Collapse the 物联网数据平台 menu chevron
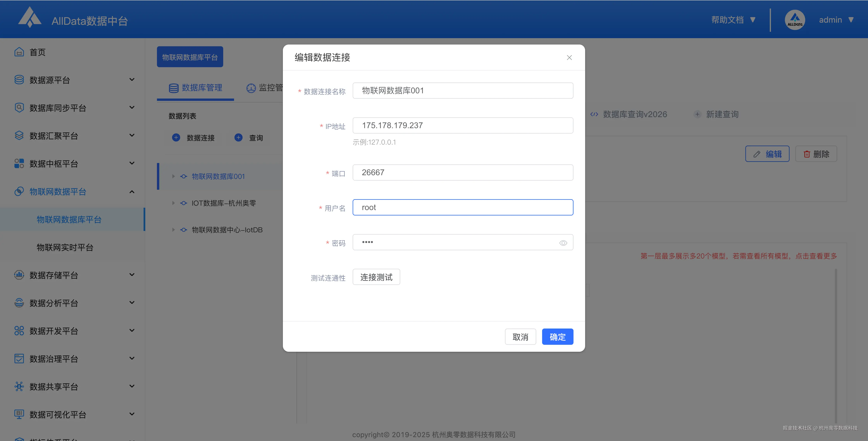 point(132,191)
